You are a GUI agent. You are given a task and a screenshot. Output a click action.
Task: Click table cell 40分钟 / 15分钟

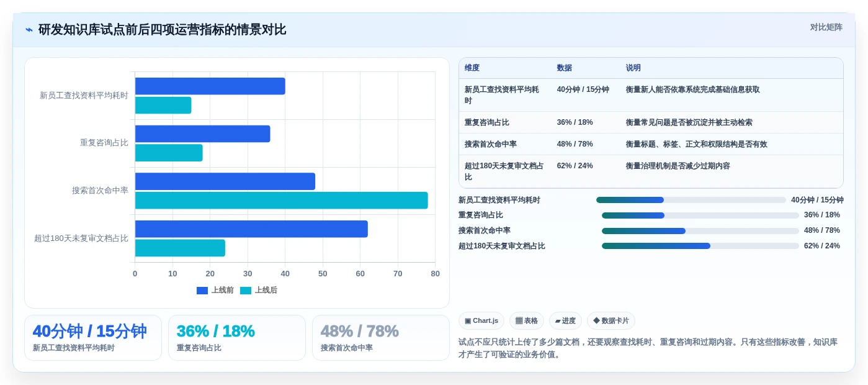[583, 89]
